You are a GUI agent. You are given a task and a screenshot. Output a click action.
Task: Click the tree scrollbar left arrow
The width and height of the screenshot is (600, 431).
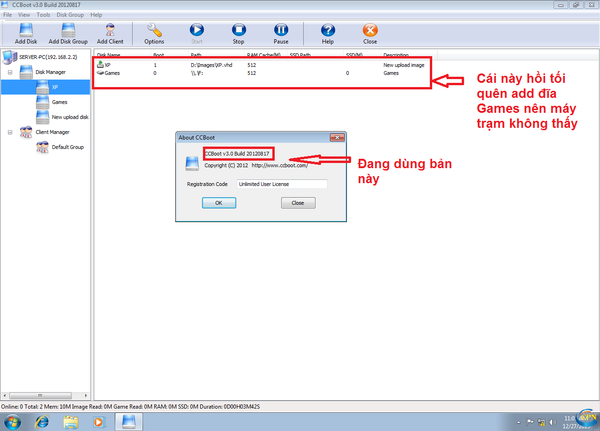(x=5, y=395)
